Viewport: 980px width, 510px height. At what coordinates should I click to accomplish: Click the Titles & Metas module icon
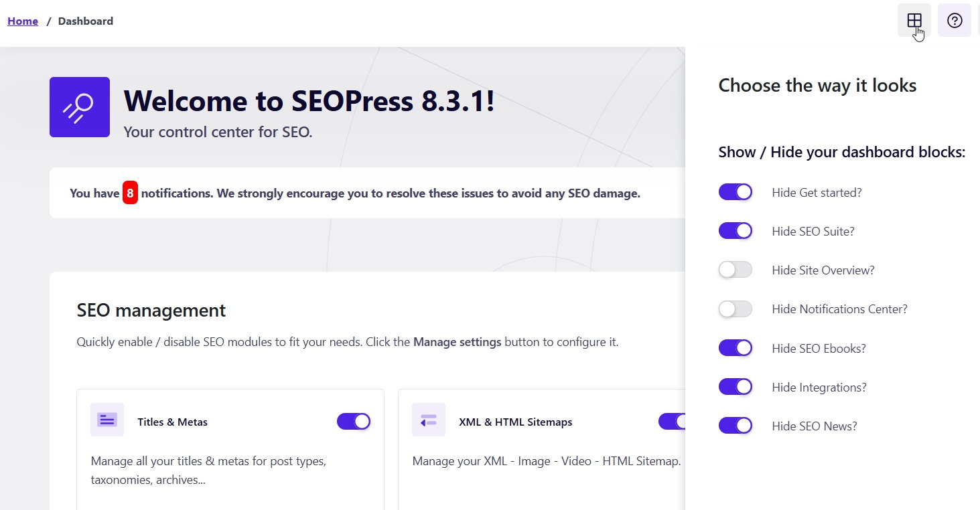coord(107,420)
